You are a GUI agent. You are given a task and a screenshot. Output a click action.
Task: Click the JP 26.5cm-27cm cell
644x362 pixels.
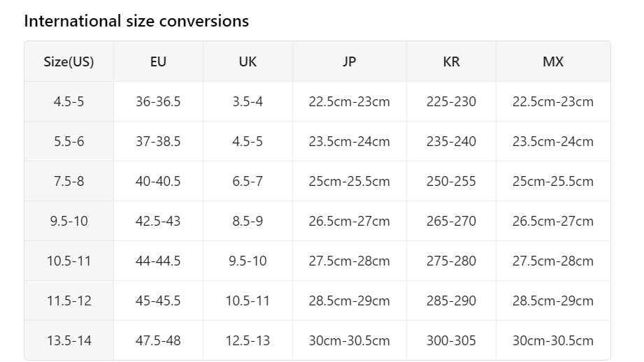coord(350,221)
